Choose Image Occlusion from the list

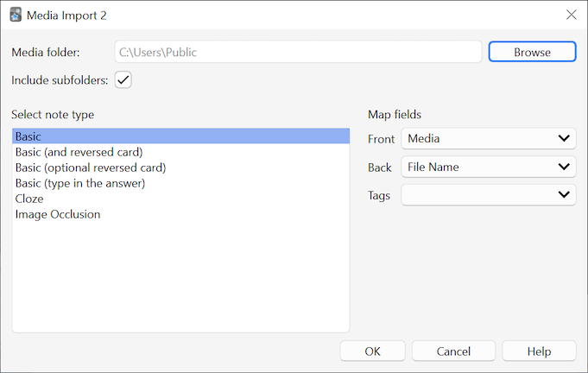[58, 214]
